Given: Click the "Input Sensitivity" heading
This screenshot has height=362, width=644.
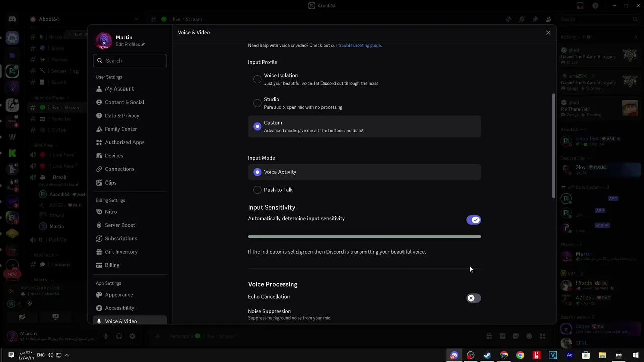Looking at the screenshot, I should click(271, 207).
